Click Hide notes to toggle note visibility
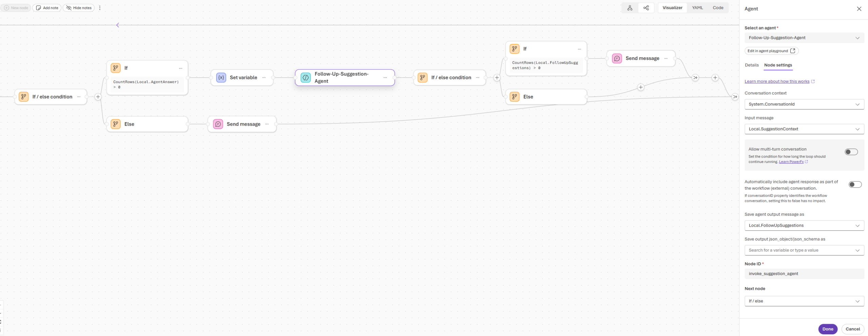 coord(79,8)
